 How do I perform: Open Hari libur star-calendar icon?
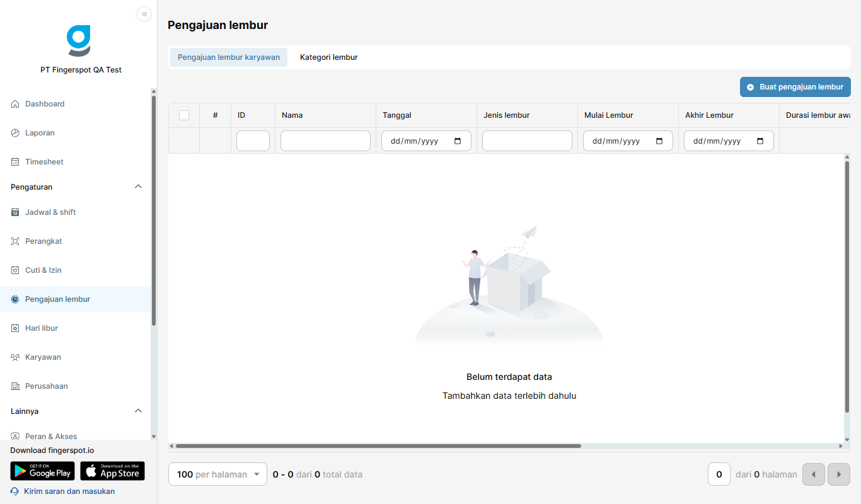point(15,328)
